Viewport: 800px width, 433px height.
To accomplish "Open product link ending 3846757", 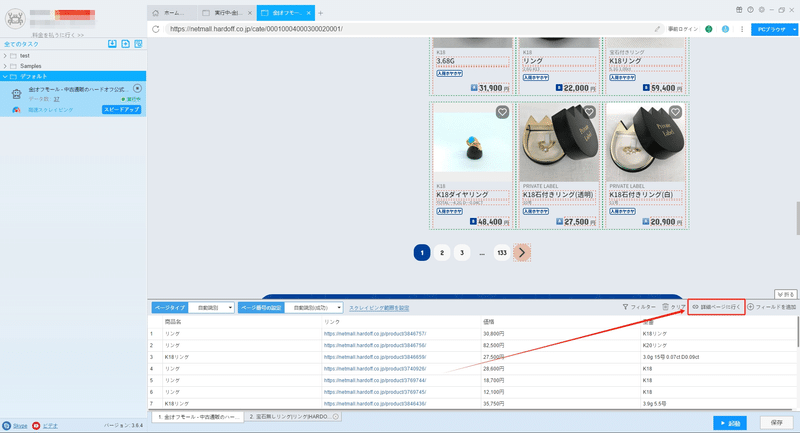I will 374,334.
